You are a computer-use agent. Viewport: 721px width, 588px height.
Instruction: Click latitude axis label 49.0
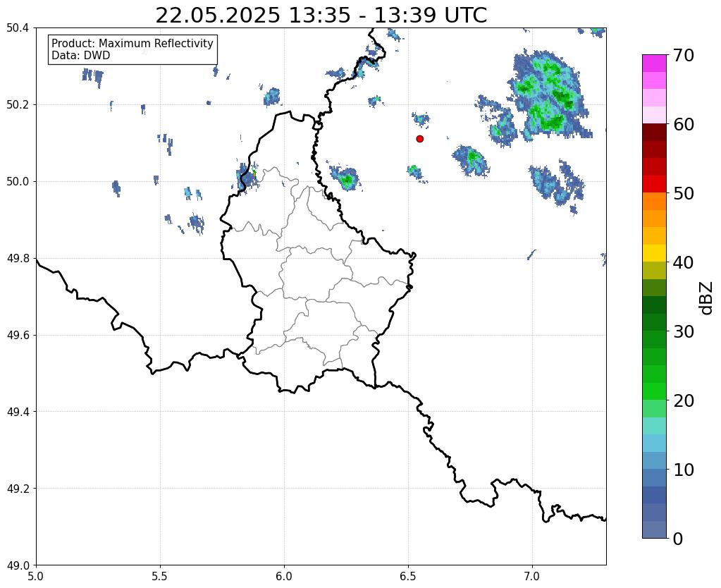[x=18, y=565]
